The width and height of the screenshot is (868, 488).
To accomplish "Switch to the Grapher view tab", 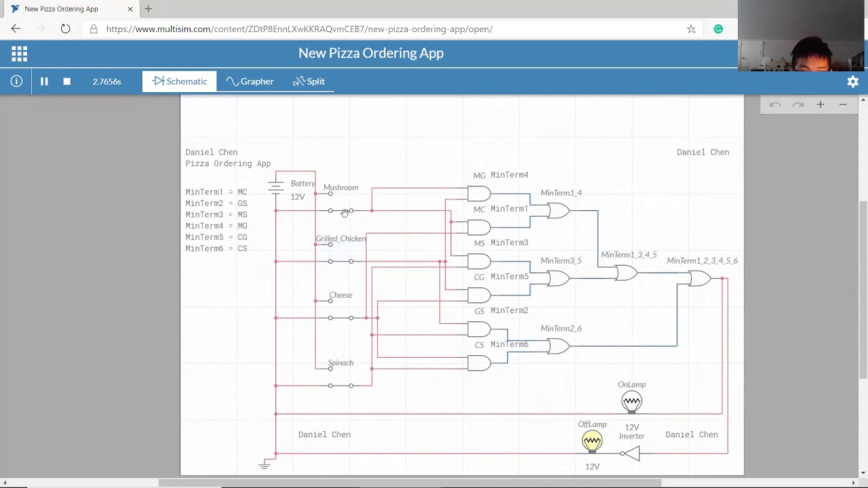I will (x=250, y=81).
